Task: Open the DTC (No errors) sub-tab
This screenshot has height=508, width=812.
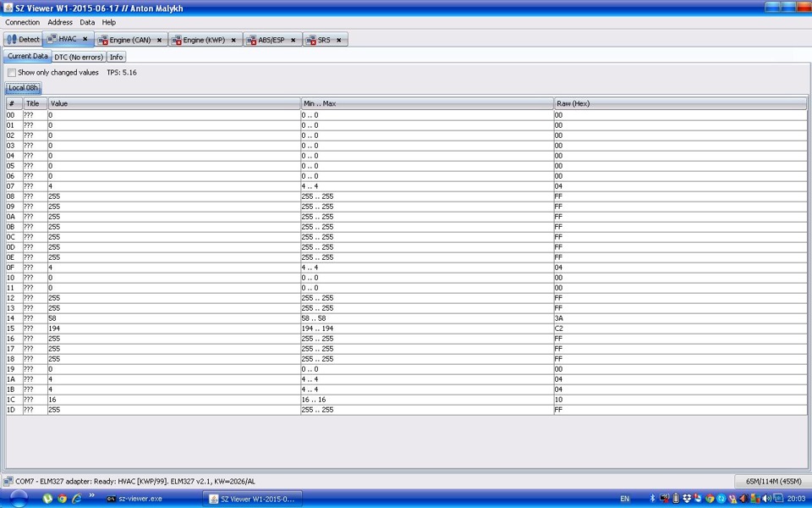Action: point(79,57)
